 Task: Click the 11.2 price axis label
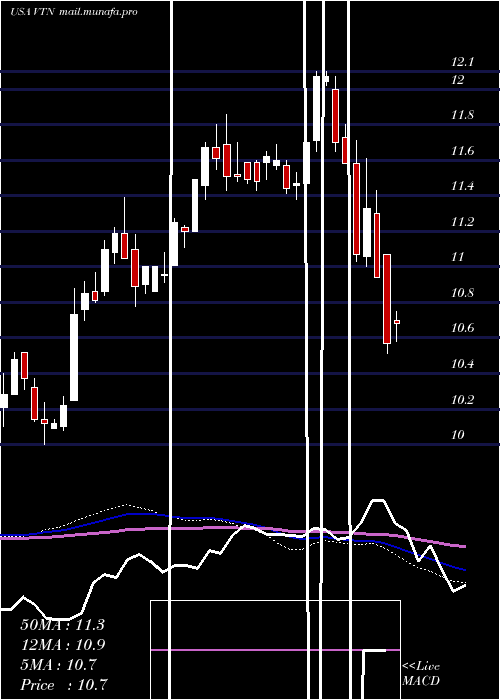[462, 222]
